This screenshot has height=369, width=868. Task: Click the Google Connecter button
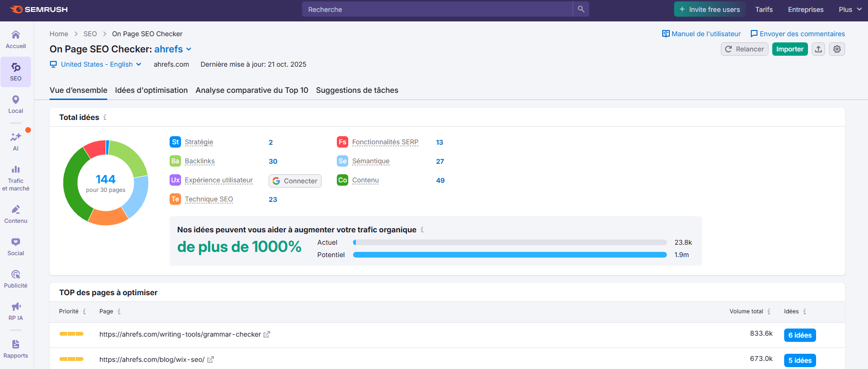(295, 181)
